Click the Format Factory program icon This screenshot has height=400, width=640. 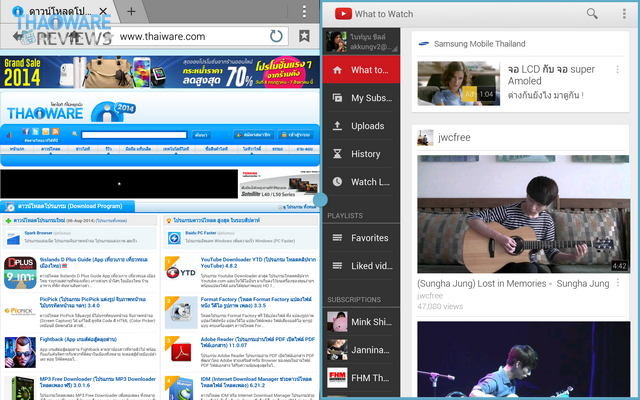tap(181, 313)
